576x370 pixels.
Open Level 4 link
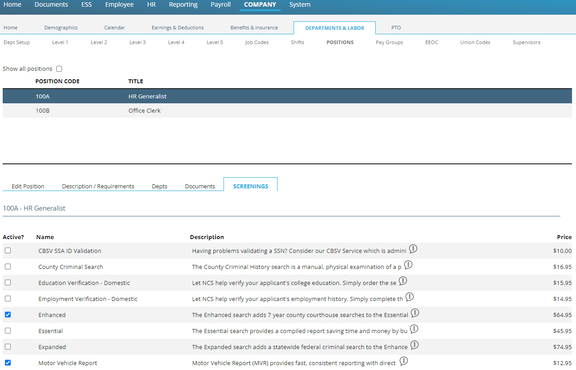click(x=176, y=42)
